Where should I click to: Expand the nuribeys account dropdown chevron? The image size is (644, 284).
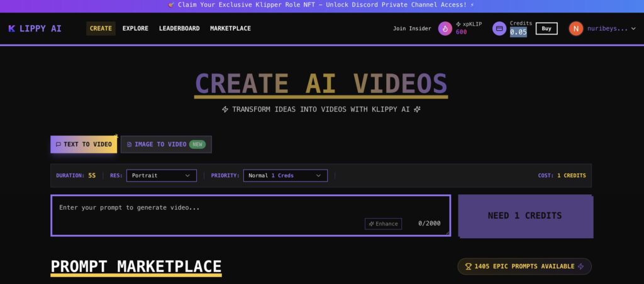(x=633, y=29)
